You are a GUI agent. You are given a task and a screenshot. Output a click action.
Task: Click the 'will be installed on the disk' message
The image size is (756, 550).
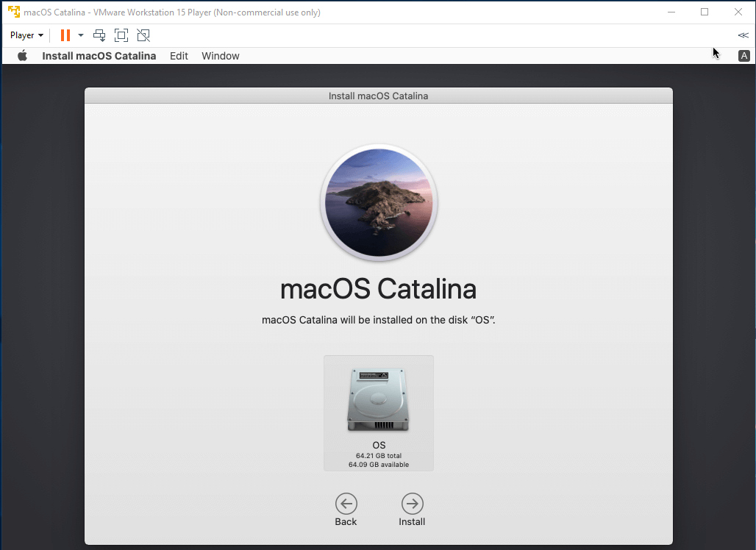379,320
